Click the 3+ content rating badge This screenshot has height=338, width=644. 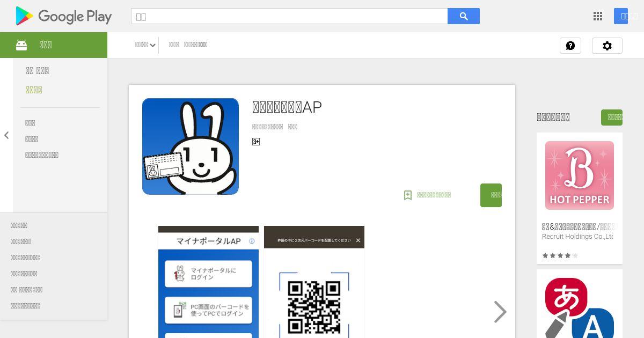tap(256, 142)
